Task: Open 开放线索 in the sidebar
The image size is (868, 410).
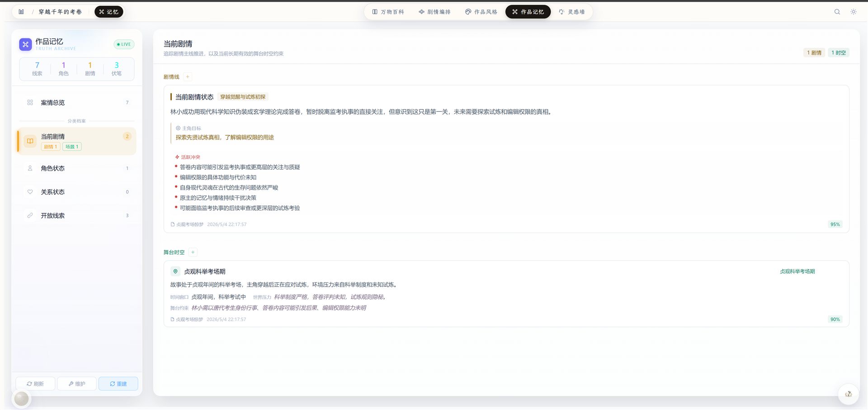Action: [x=77, y=215]
